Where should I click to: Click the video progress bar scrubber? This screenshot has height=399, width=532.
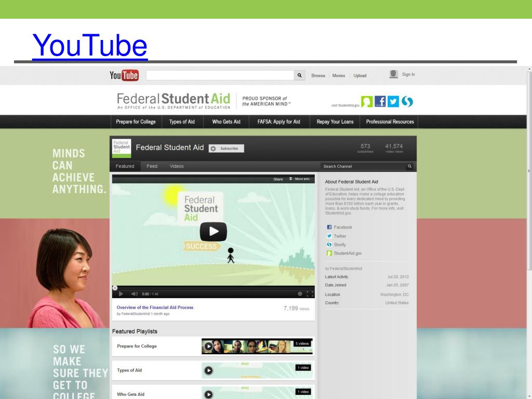click(x=115, y=288)
